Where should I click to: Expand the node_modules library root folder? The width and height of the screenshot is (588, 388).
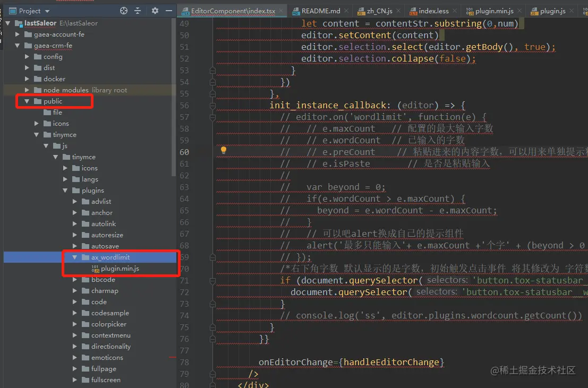27,90
